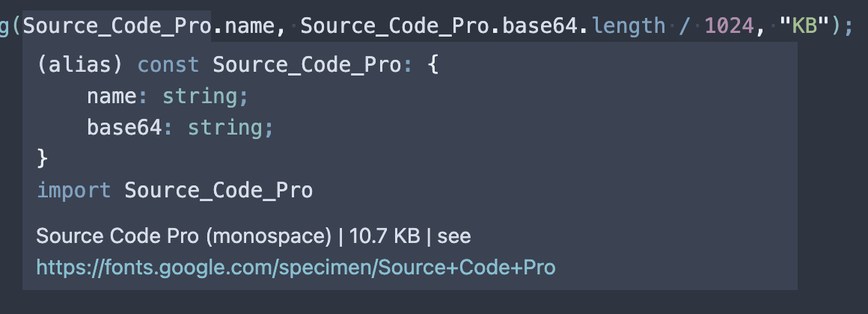
Task: Click Source_Code_Pro after import keyword
Action: point(218,191)
